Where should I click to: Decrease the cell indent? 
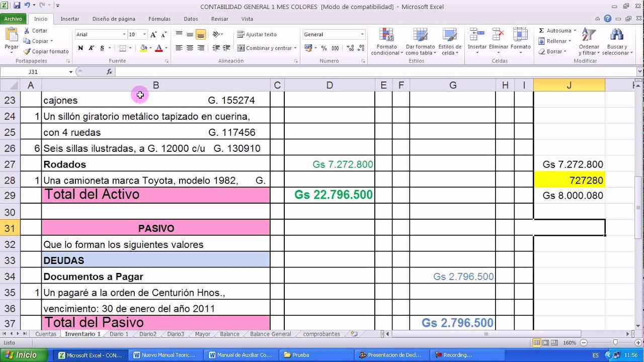216,48
